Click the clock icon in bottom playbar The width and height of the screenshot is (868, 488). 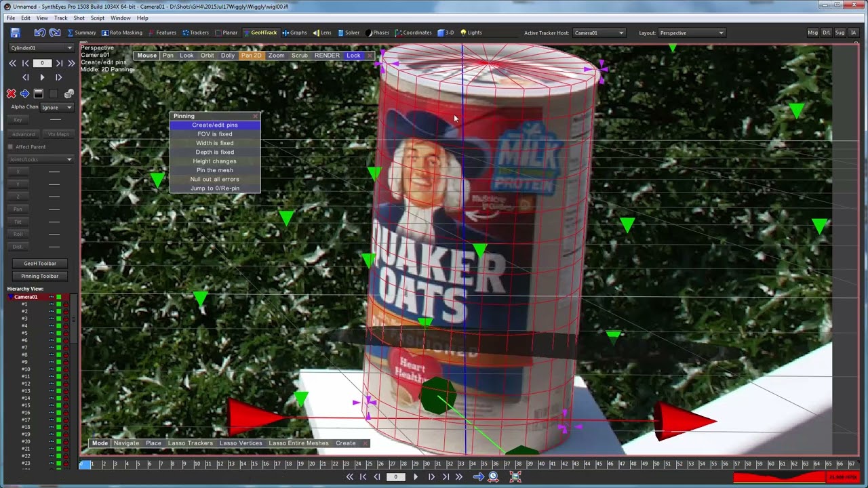click(494, 476)
